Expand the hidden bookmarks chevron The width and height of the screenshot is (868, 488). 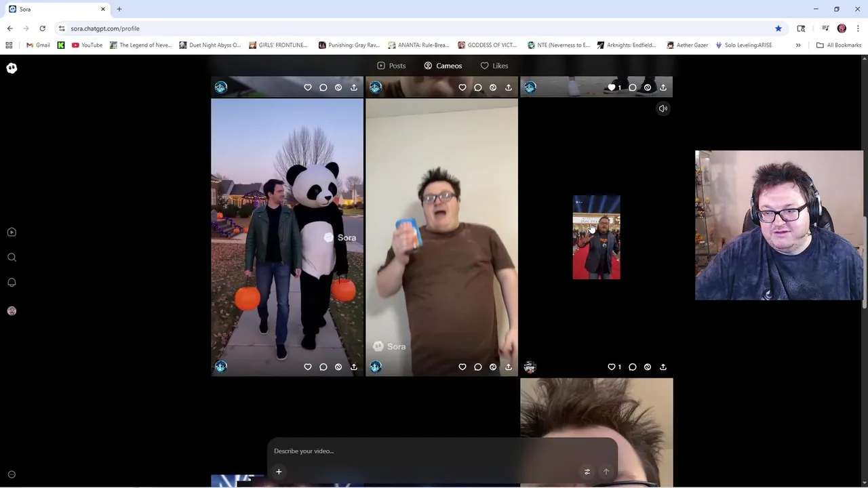(x=798, y=45)
